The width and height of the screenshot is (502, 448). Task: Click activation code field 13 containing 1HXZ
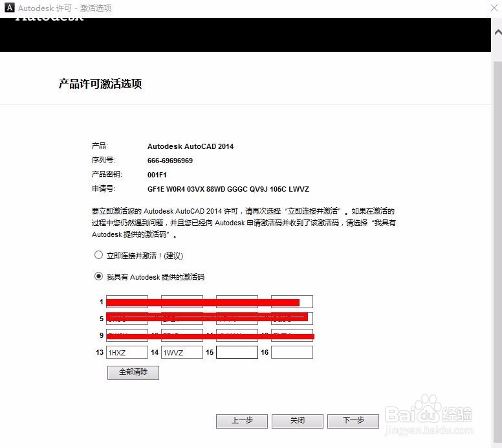[127, 352]
